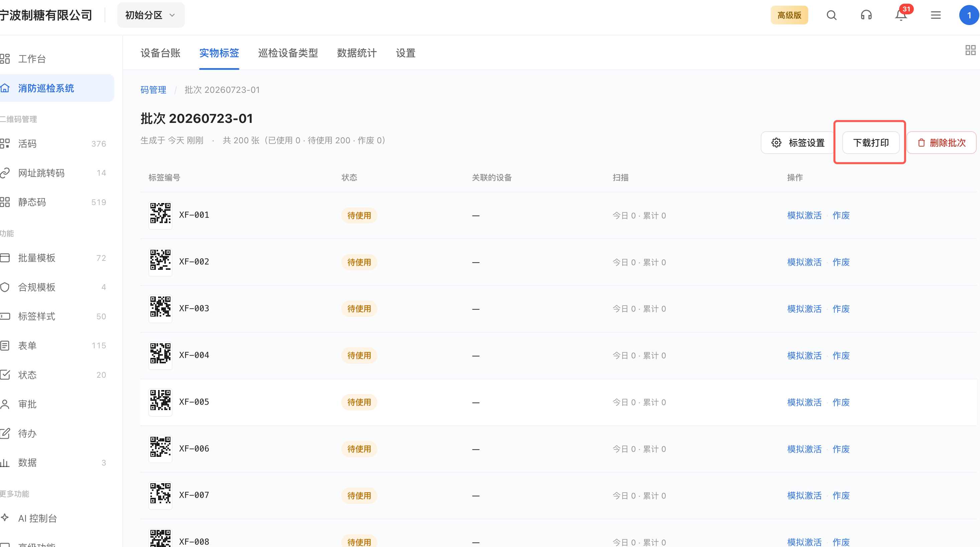
Task: Open QR code thumbnail for XF-002
Action: coord(160,262)
